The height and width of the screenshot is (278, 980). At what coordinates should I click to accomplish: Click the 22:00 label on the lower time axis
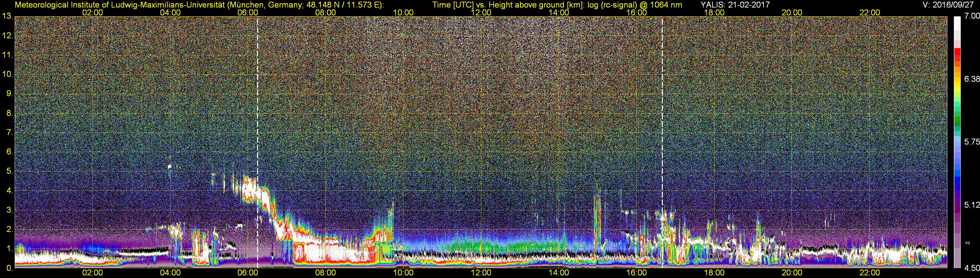click(x=870, y=273)
